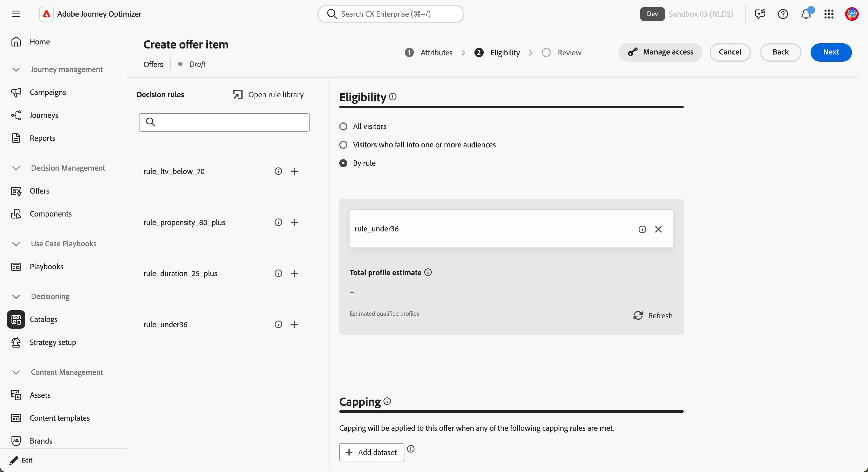Go to the Attributes step

point(428,52)
